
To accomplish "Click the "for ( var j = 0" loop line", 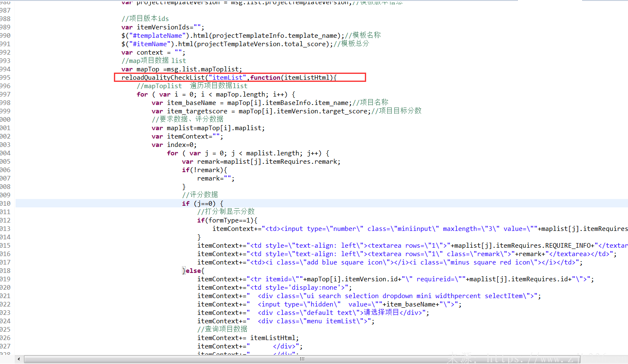I will 248,153.
